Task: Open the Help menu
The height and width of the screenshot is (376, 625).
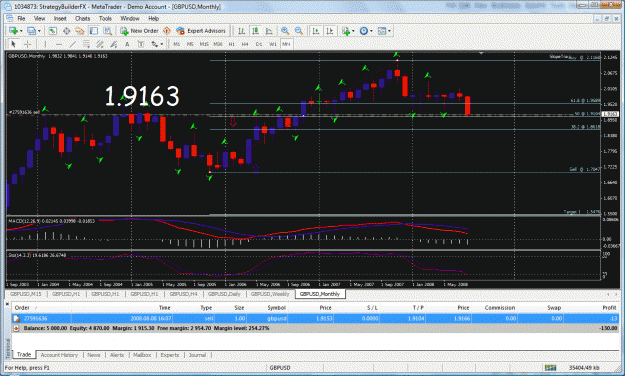Action: (x=153, y=18)
